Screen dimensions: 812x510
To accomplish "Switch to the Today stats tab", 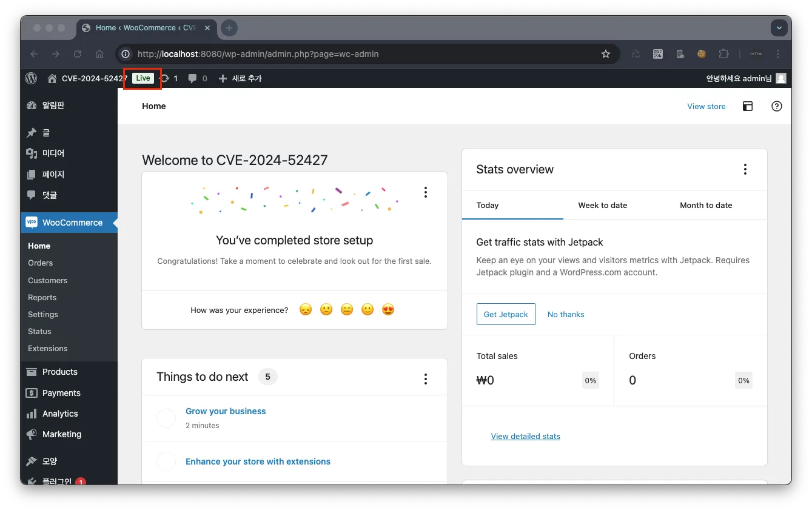I will tap(512, 205).
